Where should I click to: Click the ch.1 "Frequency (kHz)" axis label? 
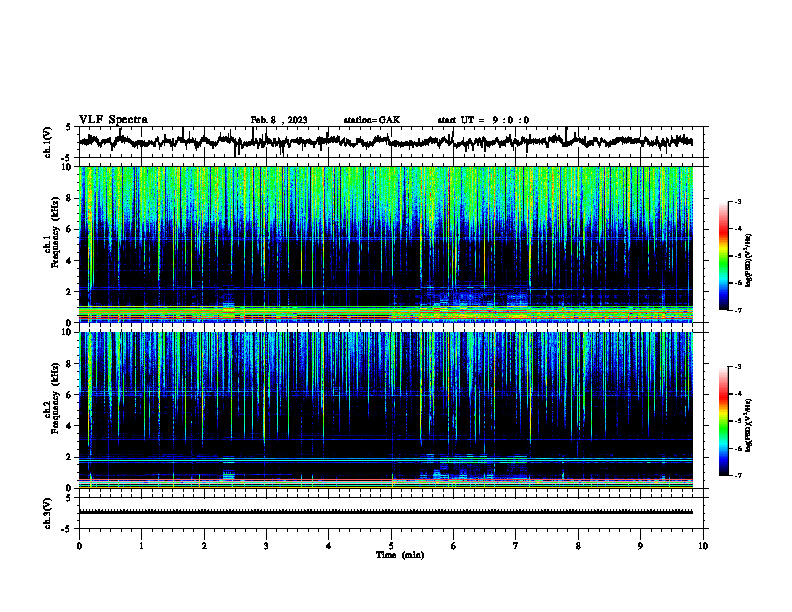[x=55, y=233]
